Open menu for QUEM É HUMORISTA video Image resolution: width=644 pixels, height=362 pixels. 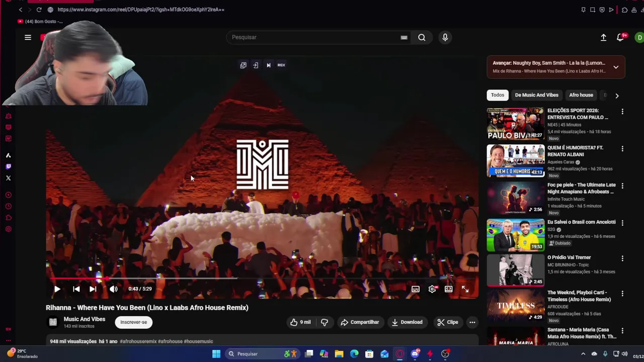click(622, 149)
